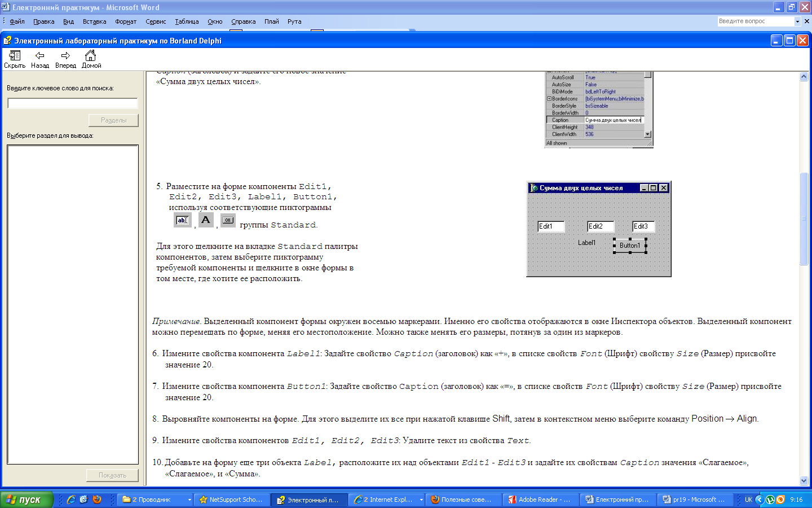812x508 pixels.
Task: Open the Вставка menu
Action: pos(94,21)
